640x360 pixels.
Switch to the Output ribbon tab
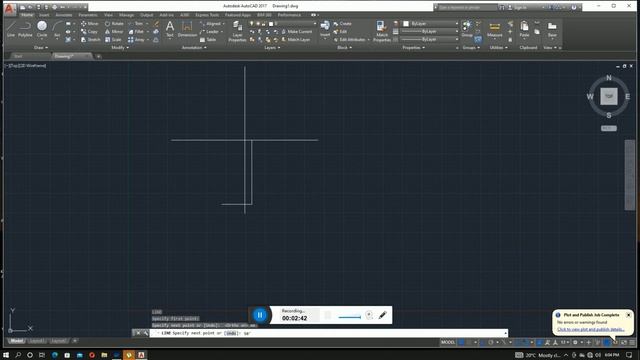click(x=147, y=15)
